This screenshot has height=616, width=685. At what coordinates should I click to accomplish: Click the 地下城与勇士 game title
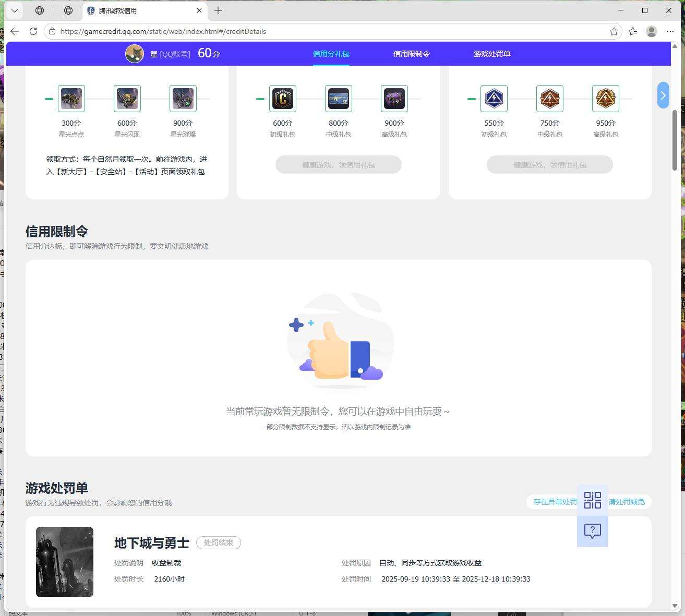[151, 543]
